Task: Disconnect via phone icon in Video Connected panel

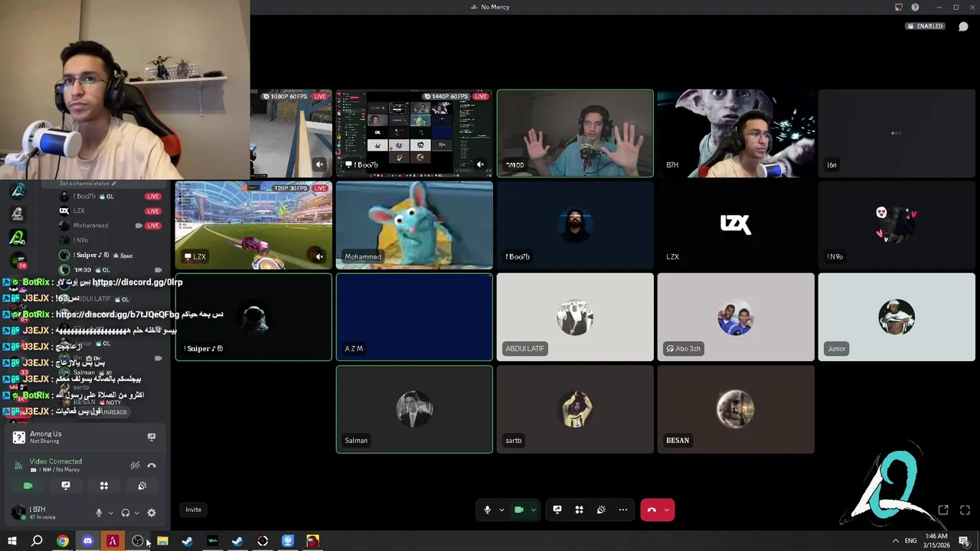Action: point(152,465)
